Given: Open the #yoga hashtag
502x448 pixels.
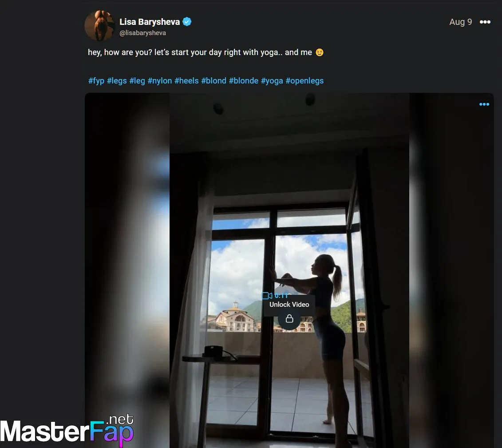Looking at the screenshot, I should tap(272, 81).
